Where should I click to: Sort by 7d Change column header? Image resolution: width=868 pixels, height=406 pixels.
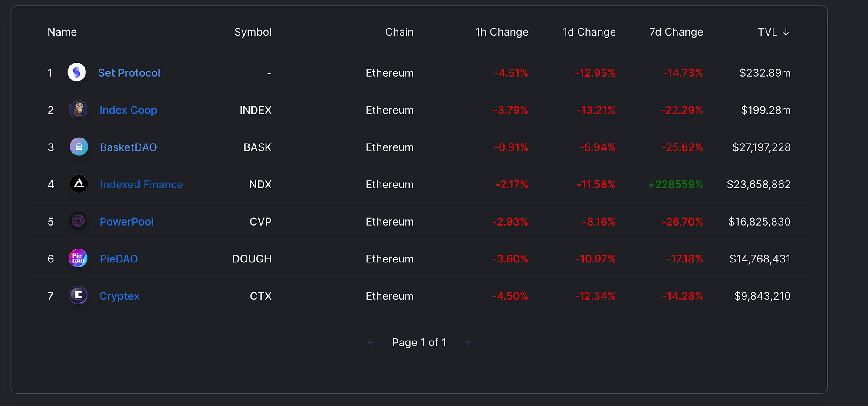pos(676,32)
